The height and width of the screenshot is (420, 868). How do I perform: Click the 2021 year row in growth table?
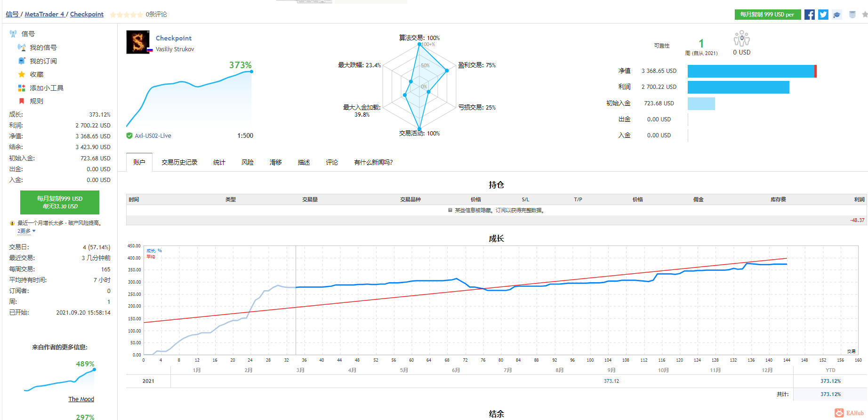[148, 381]
